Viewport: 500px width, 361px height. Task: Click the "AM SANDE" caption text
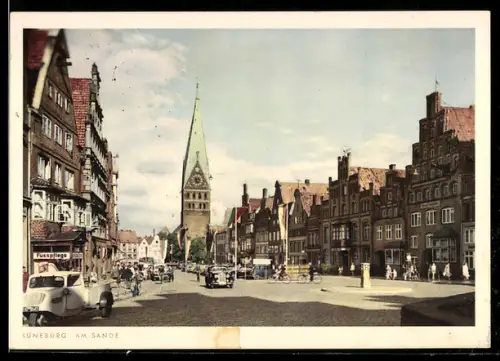(x=98, y=336)
